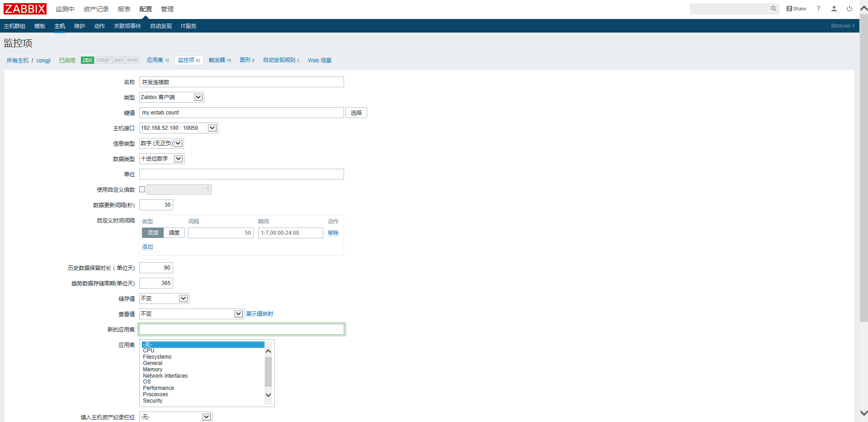This screenshot has height=422, width=868.
Task: Open the 监控项 tab
Action: coord(189,60)
